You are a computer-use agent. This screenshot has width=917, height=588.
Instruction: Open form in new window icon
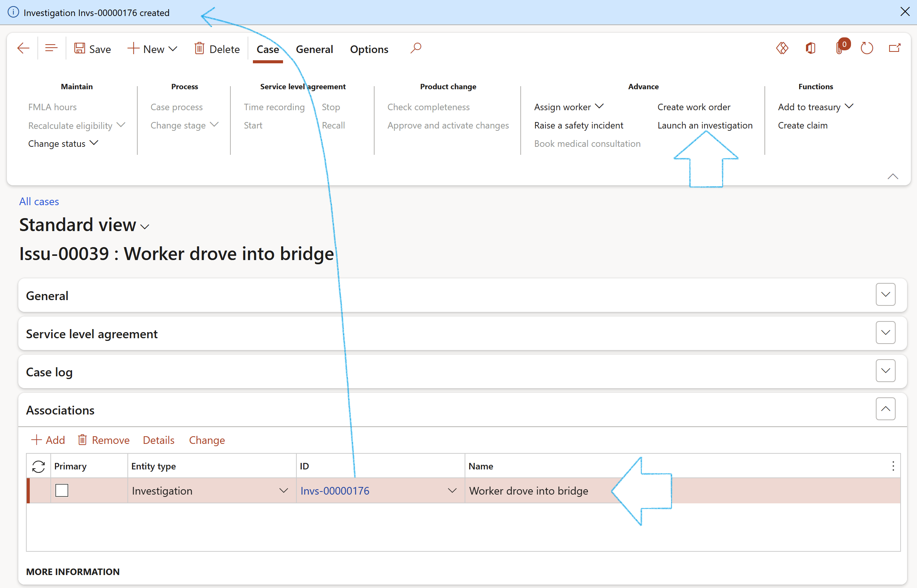coord(894,48)
